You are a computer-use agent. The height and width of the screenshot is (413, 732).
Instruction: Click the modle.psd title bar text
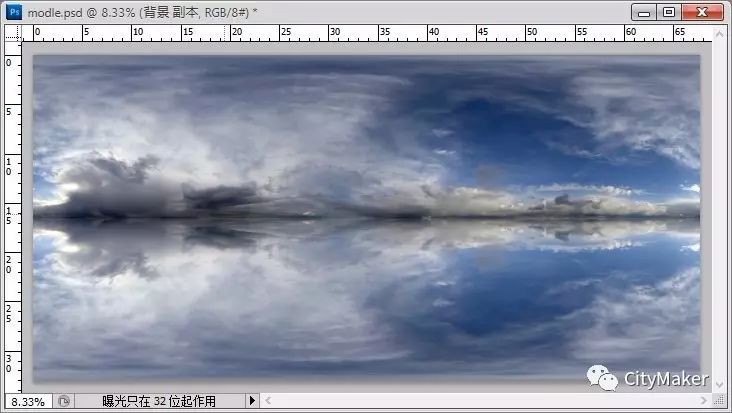click(142, 13)
